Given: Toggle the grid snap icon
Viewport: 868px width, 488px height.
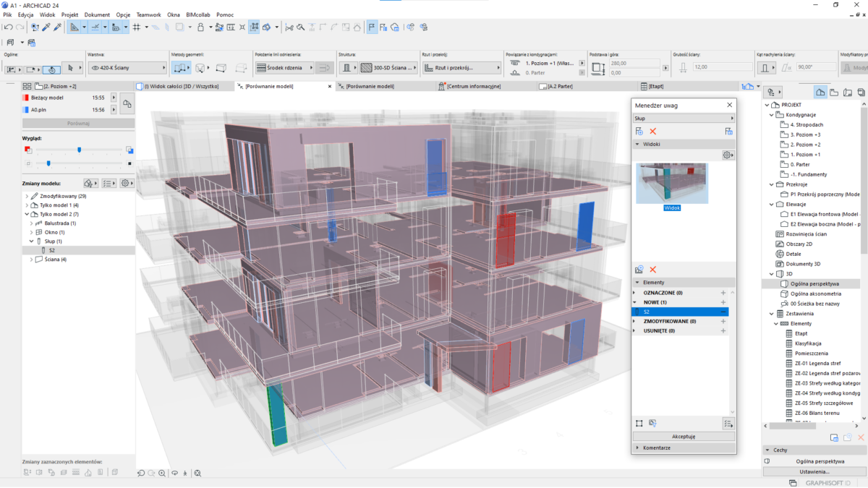Looking at the screenshot, I should click(136, 27).
